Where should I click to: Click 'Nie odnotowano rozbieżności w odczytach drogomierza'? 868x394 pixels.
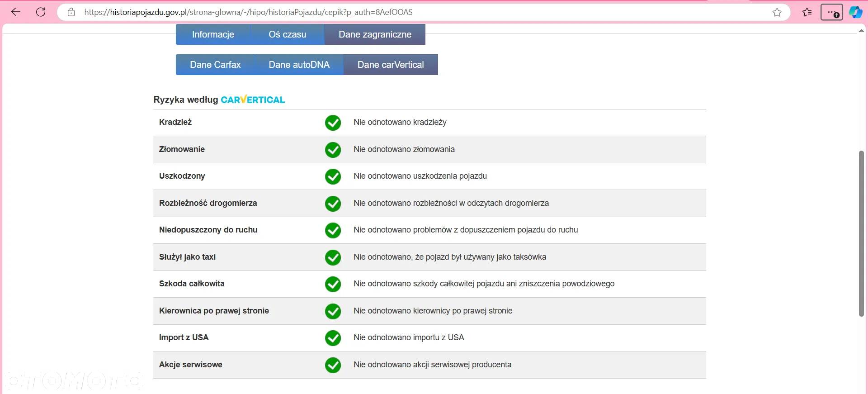click(451, 203)
